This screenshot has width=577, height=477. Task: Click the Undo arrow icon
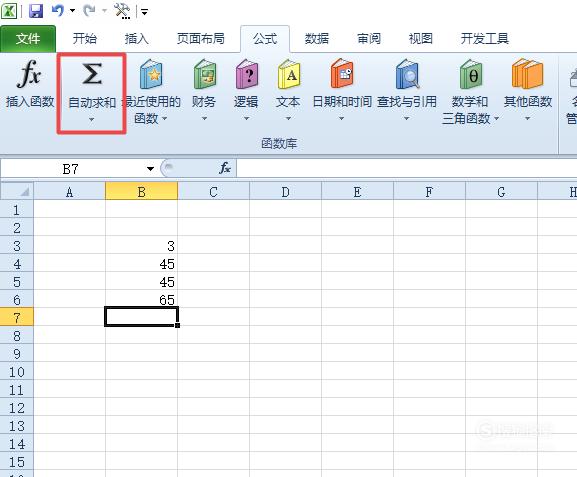(x=57, y=10)
